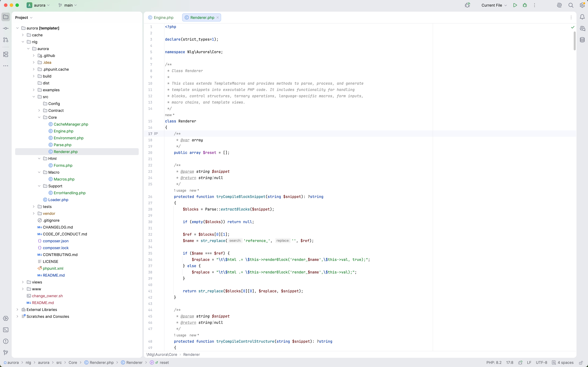Viewport: 588px width, 367px height.
Task: Expand the Contract folder
Action: tap(39, 110)
